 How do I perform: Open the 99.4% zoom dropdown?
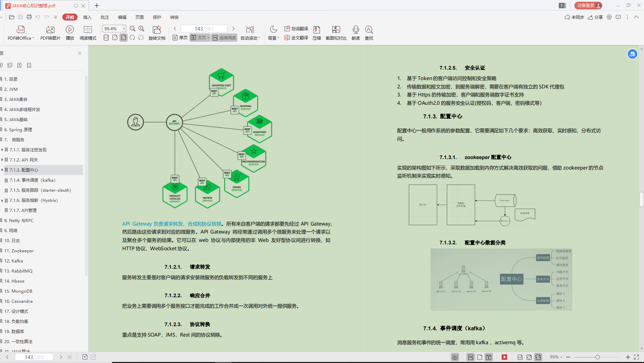[124, 29]
